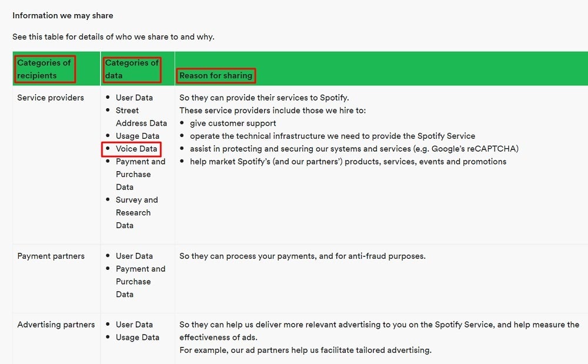The image size is (588, 364).
Task: Click 'help market Spotify's' products bullet
Action: (348, 161)
